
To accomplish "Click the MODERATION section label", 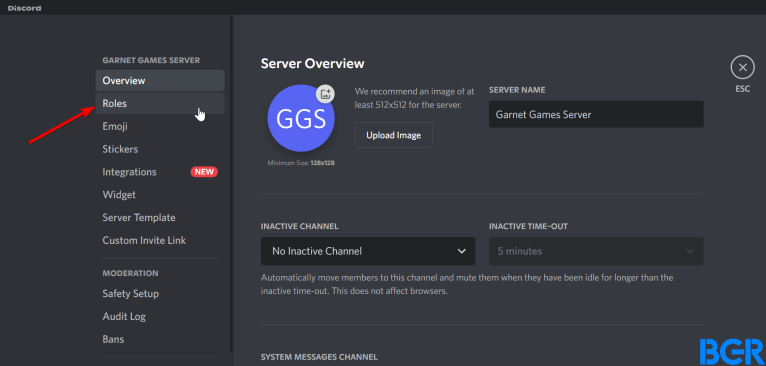I will [130, 273].
